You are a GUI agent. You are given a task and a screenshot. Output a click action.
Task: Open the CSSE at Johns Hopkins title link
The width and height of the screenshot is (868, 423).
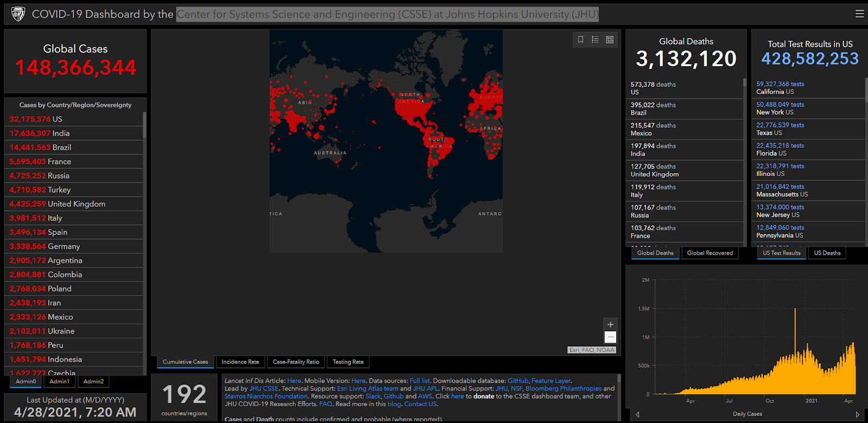pos(387,14)
